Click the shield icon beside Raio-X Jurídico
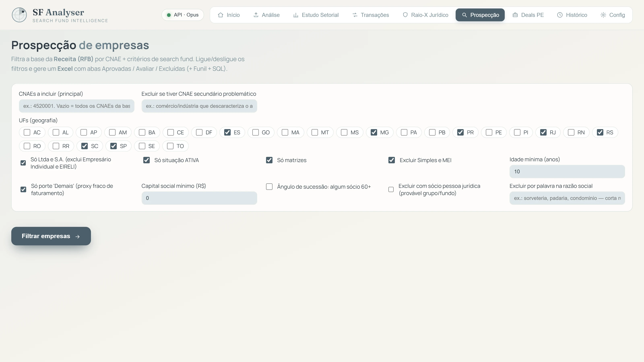Viewport: 644px width, 362px height. tap(405, 15)
